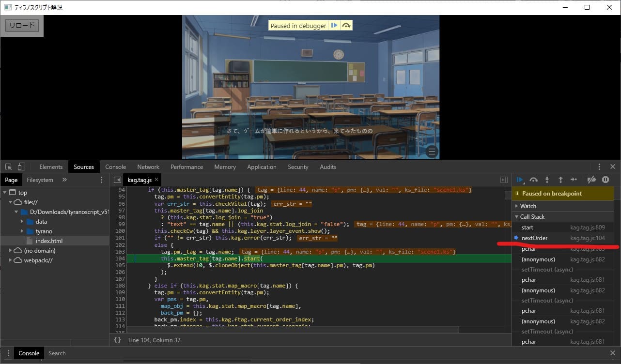Step out of the current function
Screen dimensions: 621x364
(560, 180)
